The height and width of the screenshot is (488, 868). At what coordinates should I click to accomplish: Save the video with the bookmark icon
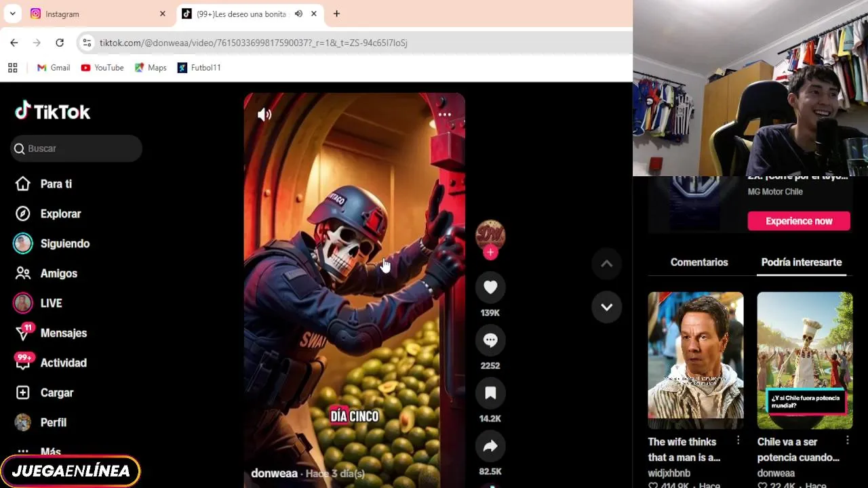coord(490,393)
